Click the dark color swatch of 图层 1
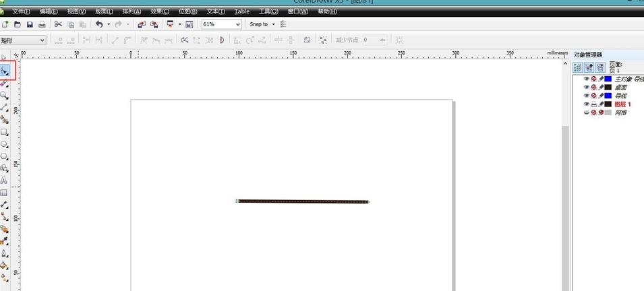This screenshot has height=291, width=644. point(608,104)
